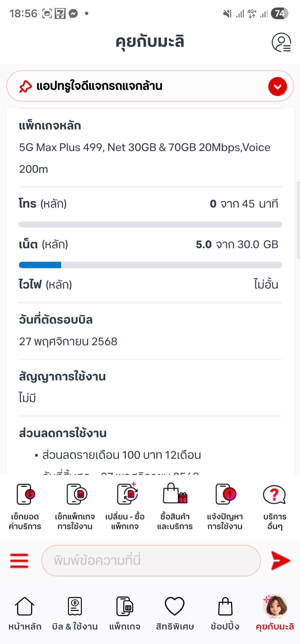
Task: Go to the หน้าหลัก home tab
Action: click(25, 612)
